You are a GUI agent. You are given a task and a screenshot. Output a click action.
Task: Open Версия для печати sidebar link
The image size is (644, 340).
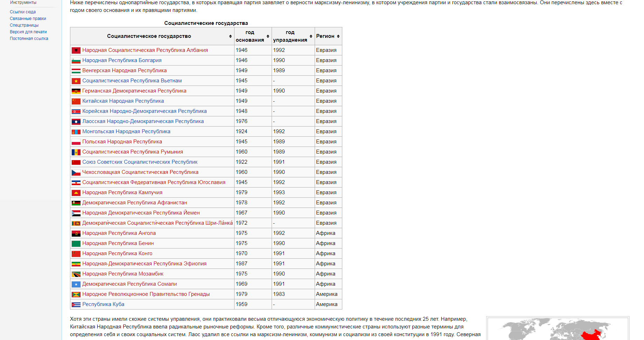[28, 32]
